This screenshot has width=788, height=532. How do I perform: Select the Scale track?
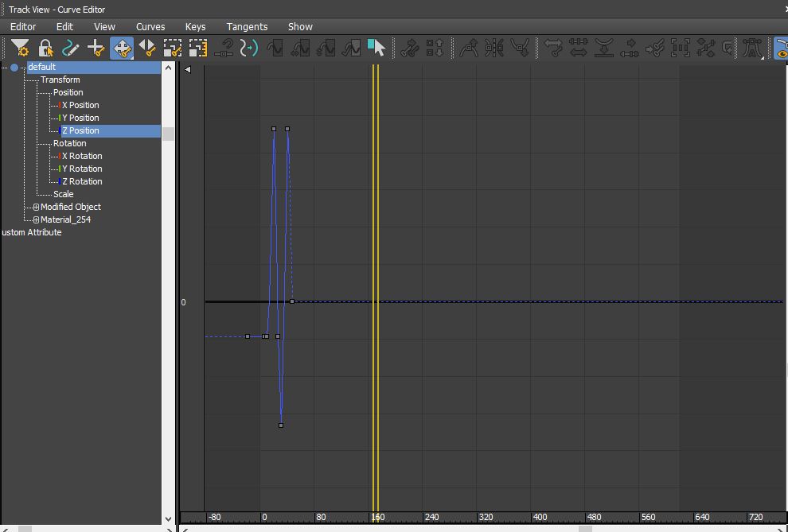click(64, 194)
